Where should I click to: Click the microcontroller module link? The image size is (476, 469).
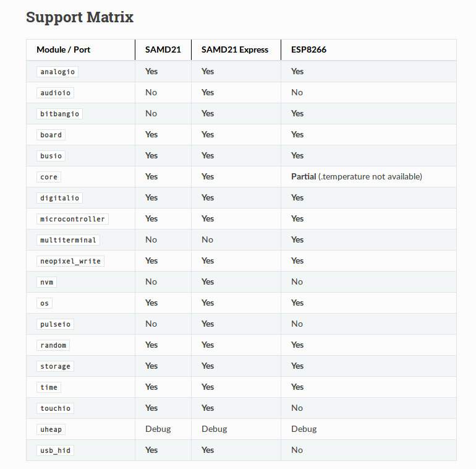click(x=72, y=219)
